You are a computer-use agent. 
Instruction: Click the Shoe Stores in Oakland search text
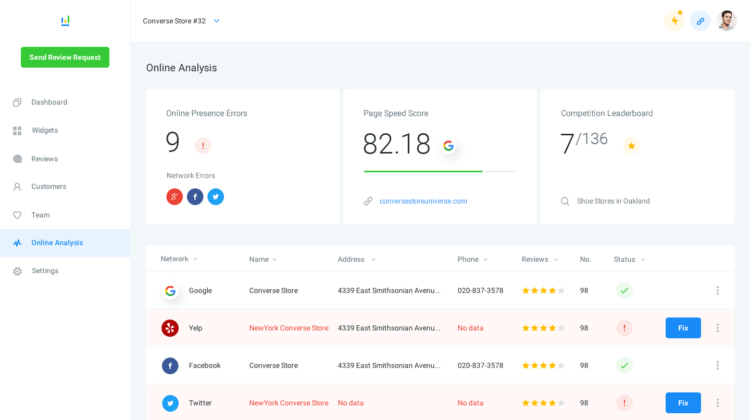[x=613, y=201]
